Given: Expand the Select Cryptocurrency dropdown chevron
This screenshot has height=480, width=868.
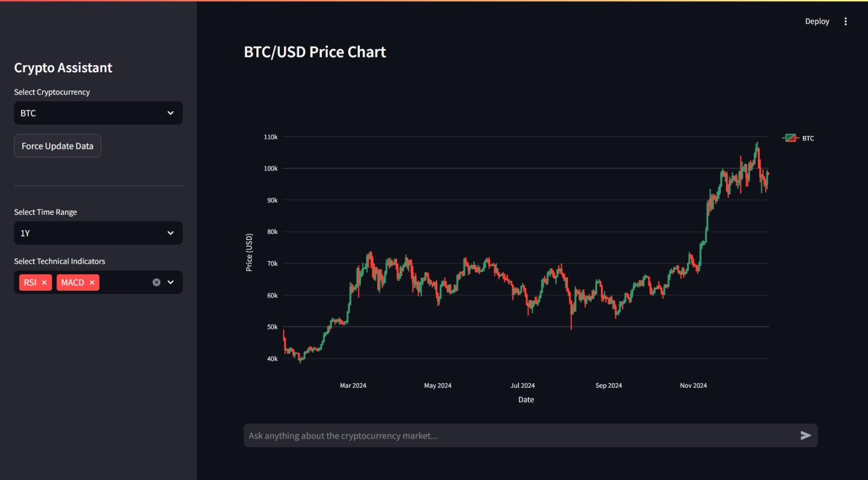Looking at the screenshot, I should tap(171, 113).
